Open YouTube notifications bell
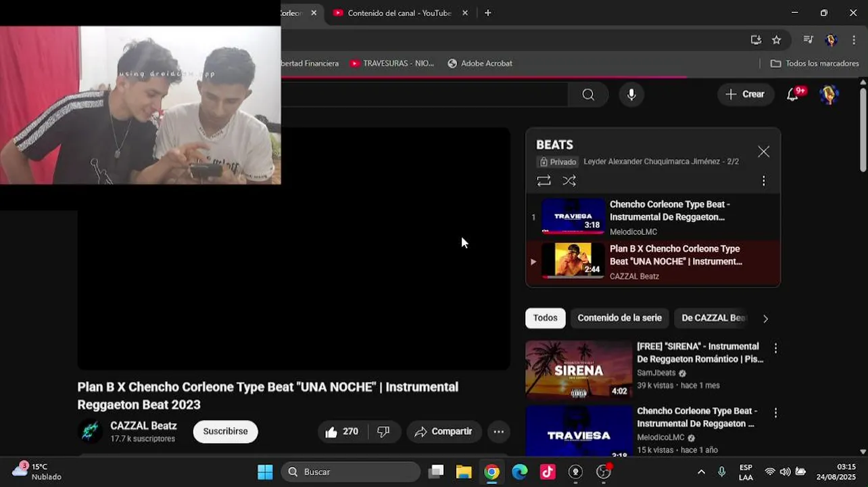The height and width of the screenshot is (487, 868). 794,95
